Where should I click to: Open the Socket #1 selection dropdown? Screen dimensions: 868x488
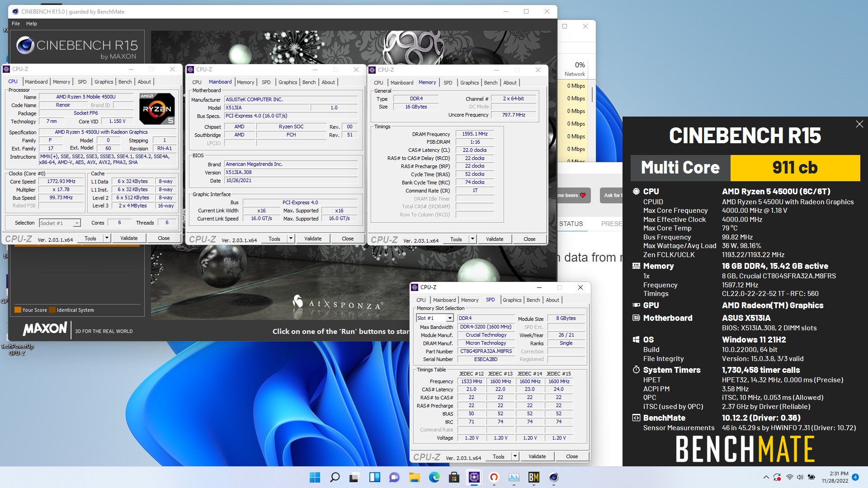click(x=60, y=223)
